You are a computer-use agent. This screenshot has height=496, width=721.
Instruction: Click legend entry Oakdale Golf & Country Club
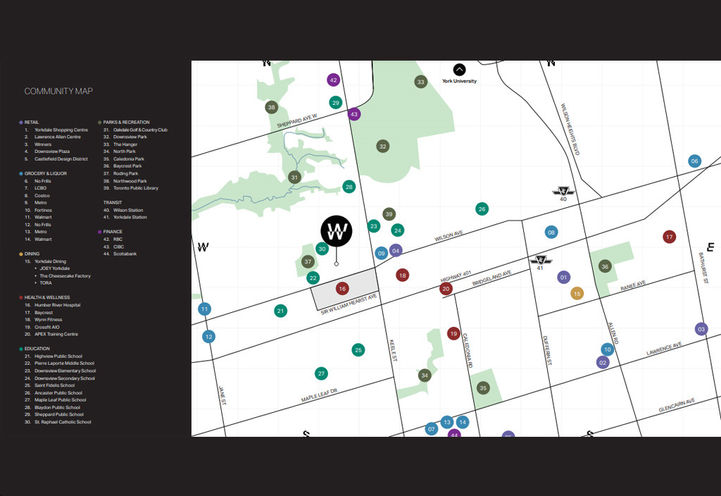tap(136, 130)
